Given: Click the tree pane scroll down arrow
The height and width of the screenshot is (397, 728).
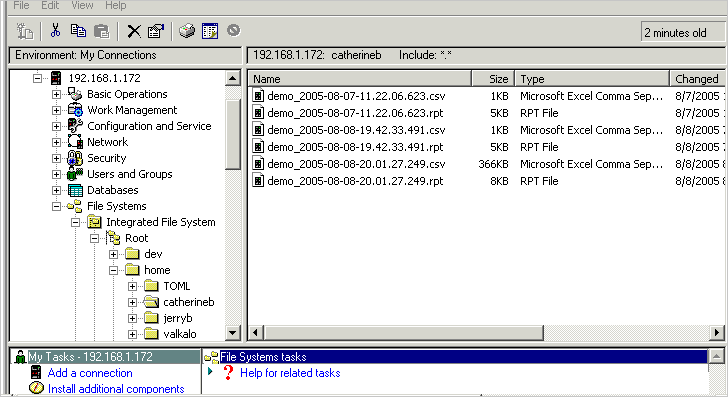Looking at the screenshot, I should point(233,332).
